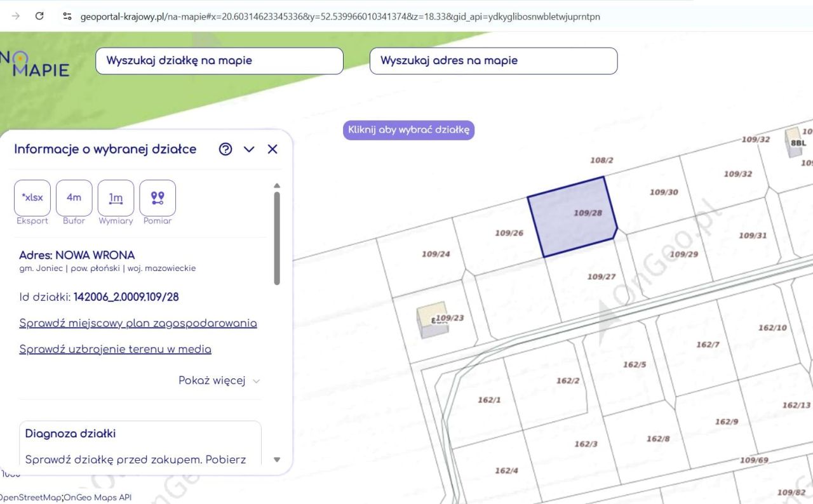
Task: Open the 4m Bufor tool
Action: [x=74, y=197]
